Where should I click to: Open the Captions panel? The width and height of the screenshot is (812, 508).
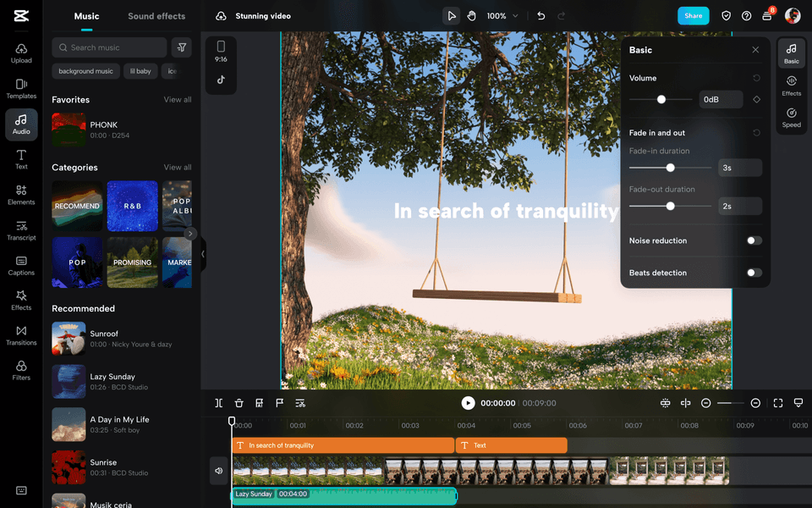click(21, 265)
